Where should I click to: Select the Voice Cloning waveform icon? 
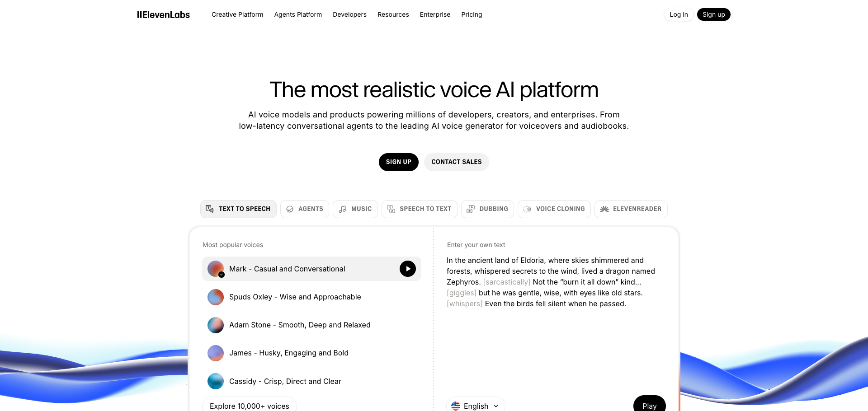point(527,209)
